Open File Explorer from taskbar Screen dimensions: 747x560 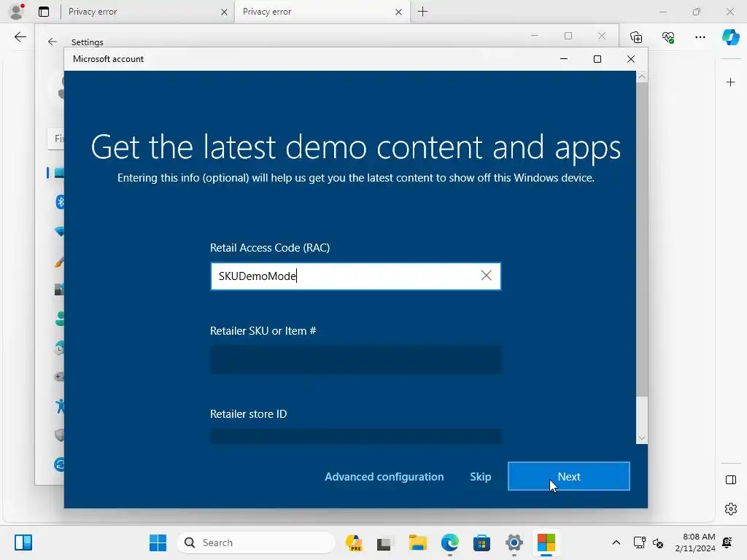(x=417, y=542)
